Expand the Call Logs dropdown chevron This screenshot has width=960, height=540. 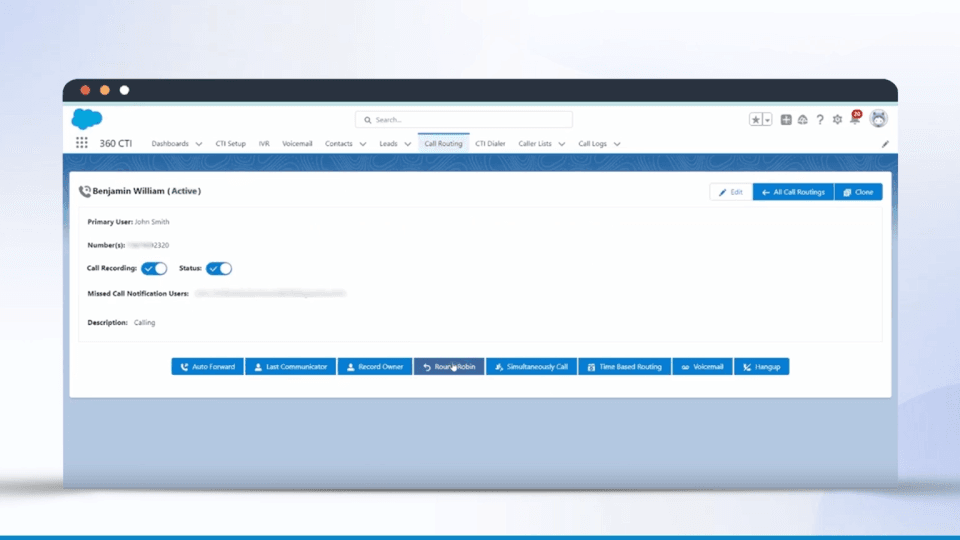click(x=617, y=144)
